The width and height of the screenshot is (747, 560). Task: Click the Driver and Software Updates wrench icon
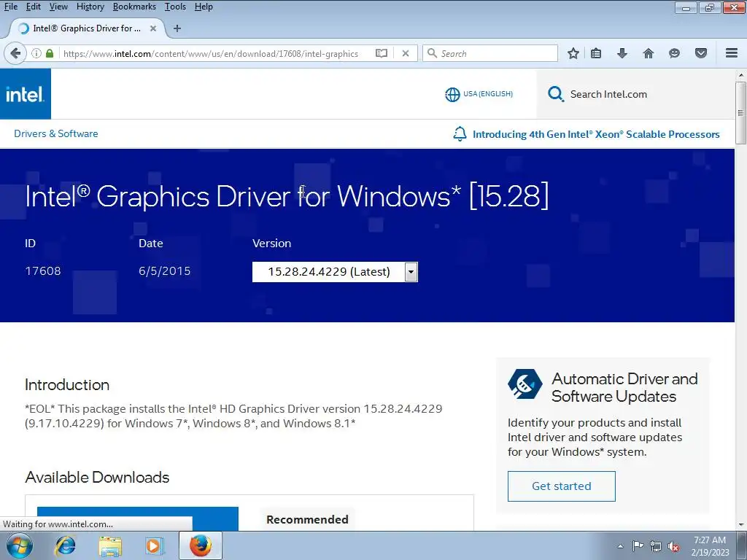pyautogui.click(x=525, y=384)
